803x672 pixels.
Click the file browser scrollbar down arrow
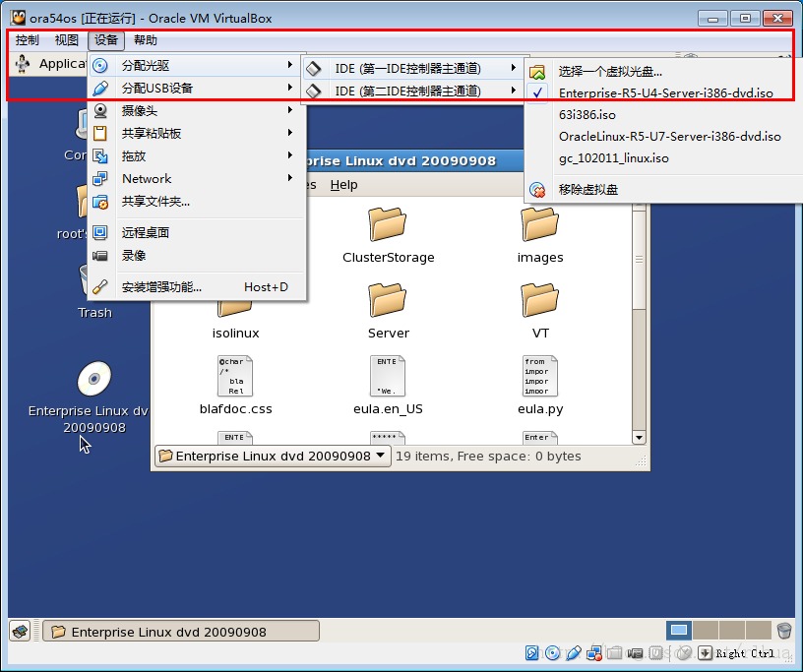tap(639, 438)
